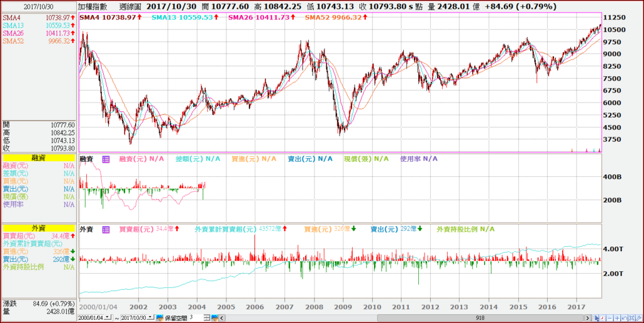Click 外資持股比例 N/A legend in chart
Image resolution: width=644 pixels, height=323 pixels.
click(x=466, y=229)
